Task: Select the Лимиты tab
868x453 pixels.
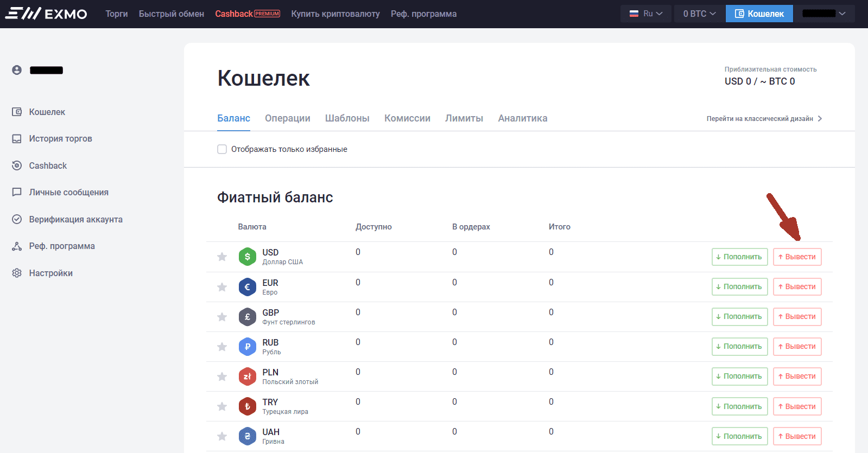Action: tap(464, 118)
